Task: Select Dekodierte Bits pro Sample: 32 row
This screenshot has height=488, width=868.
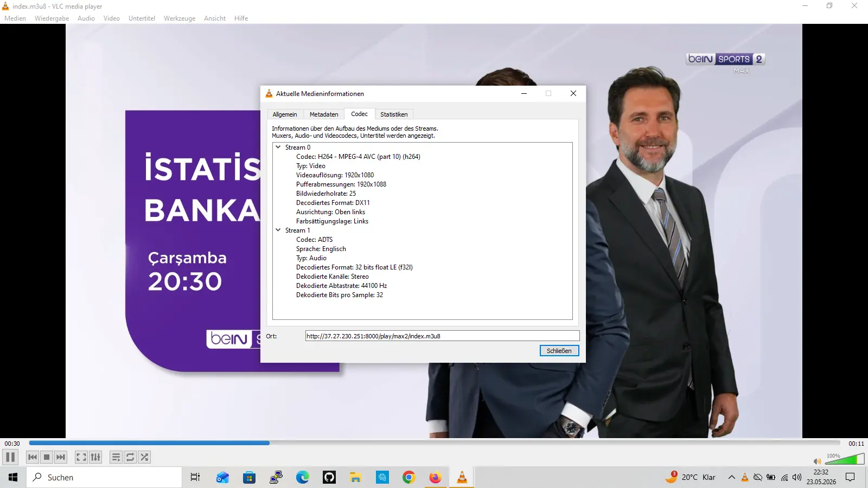Action: click(340, 295)
